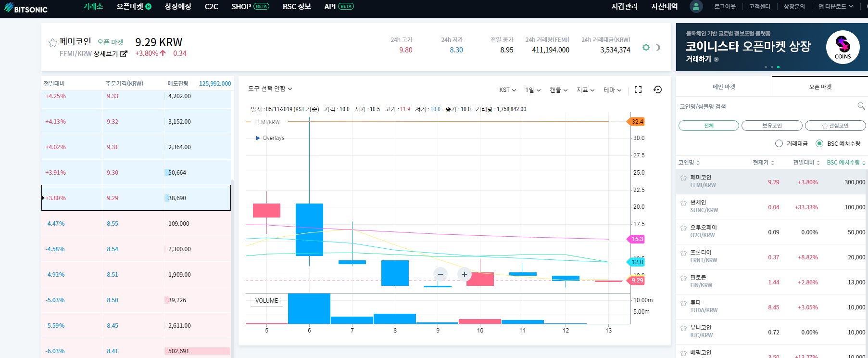Filter coin list by 관심코인

tap(835, 126)
